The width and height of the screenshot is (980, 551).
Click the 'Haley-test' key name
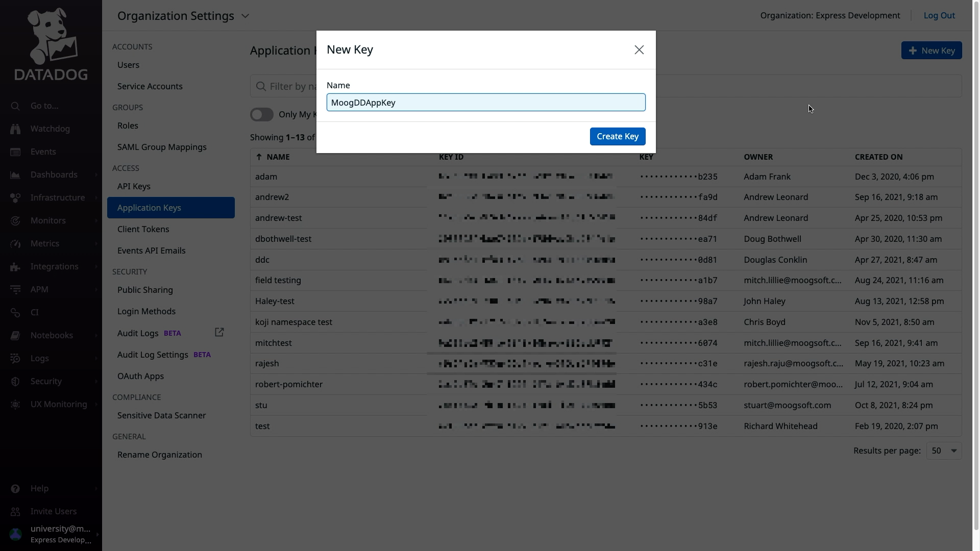[x=275, y=301]
